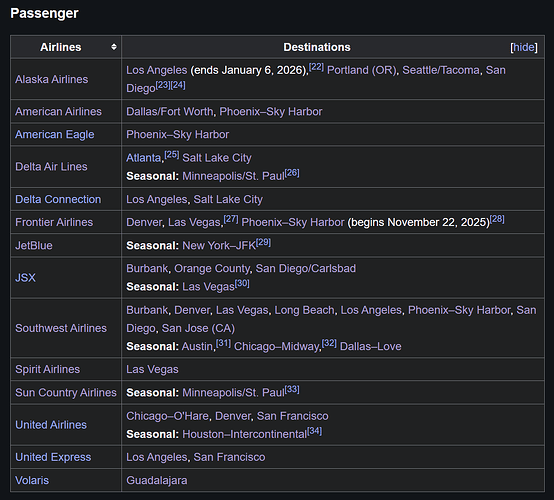Follow the Houston–Intercontinental seasonal link
Viewport: 554px width, 500px height.
point(244,434)
